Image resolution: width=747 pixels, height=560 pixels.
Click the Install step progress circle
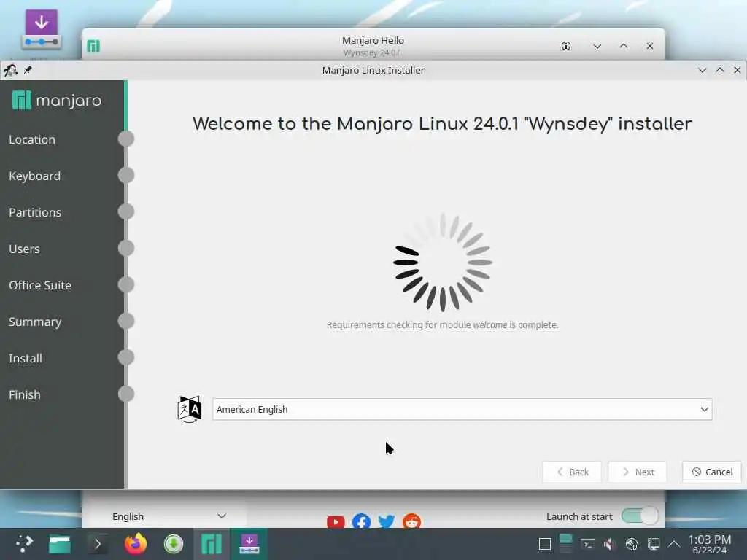(126, 357)
